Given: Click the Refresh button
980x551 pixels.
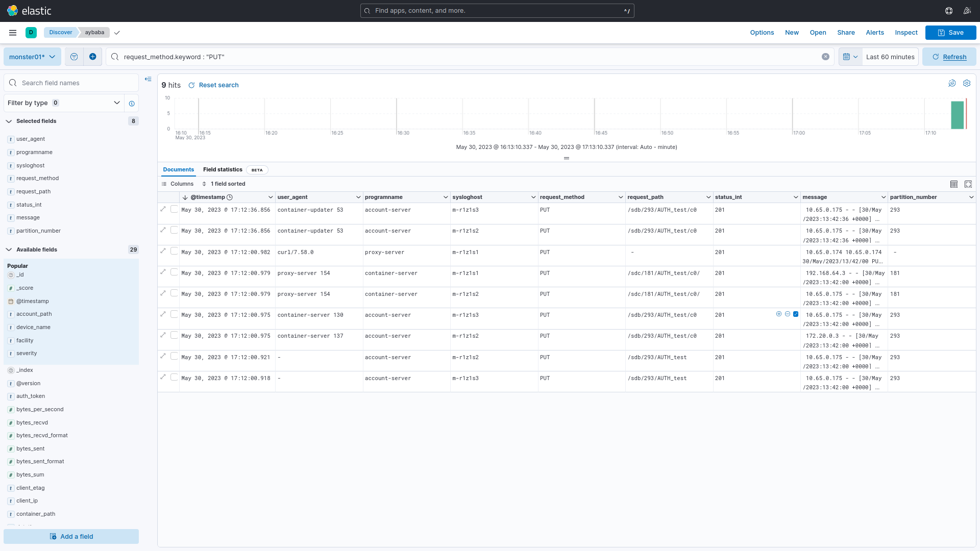Looking at the screenshot, I should pyautogui.click(x=949, y=57).
